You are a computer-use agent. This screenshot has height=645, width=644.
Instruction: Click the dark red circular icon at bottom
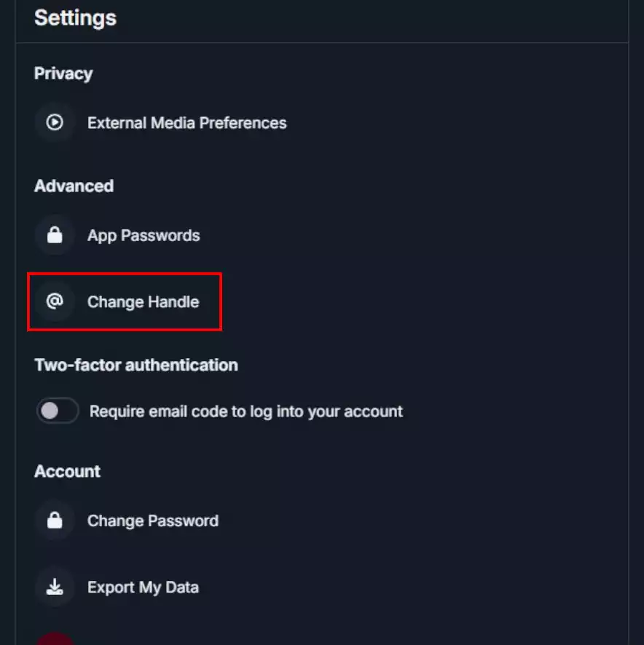coord(55,639)
